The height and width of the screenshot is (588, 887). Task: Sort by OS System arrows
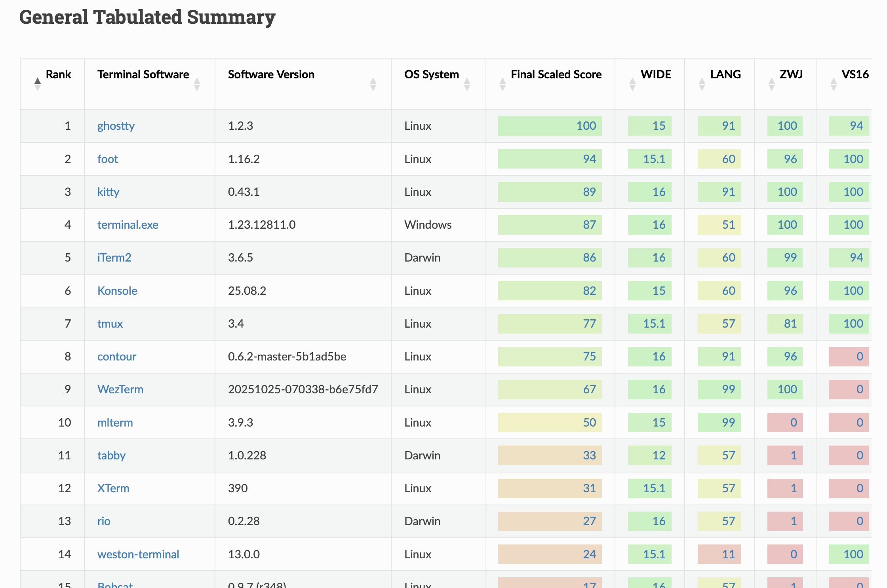pos(467,84)
